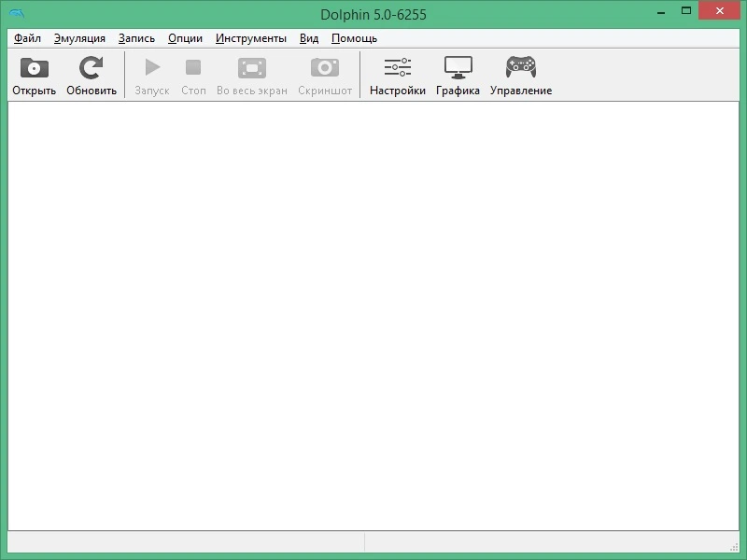Image resolution: width=747 pixels, height=560 pixels.
Task: Click the resize grip in status bar corner
Action: point(734,547)
